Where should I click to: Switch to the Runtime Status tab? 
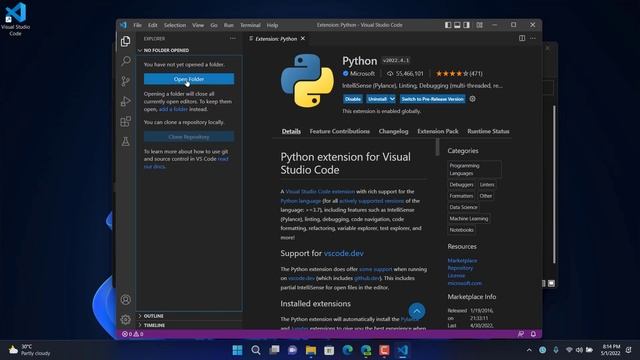488,131
